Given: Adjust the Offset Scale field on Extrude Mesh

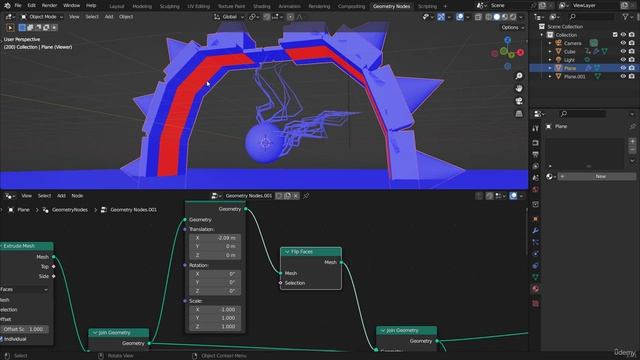Looking at the screenshot, I should coord(24,329).
